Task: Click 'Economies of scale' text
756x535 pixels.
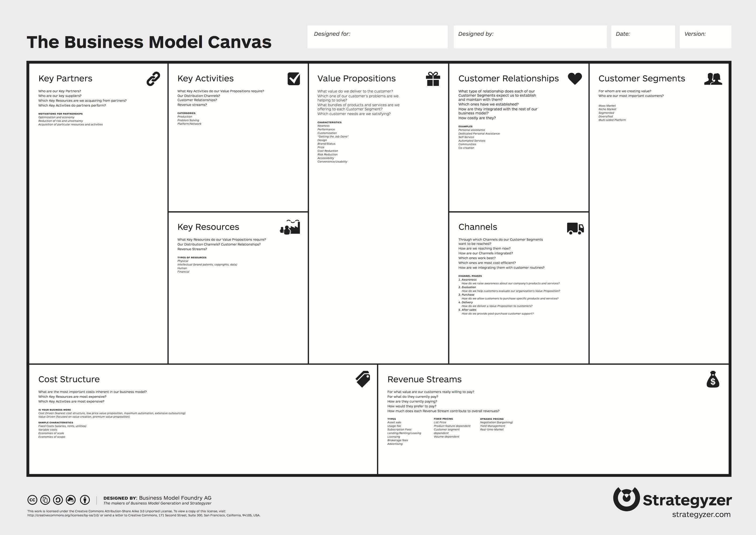Action: pyautogui.click(x=51, y=433)
